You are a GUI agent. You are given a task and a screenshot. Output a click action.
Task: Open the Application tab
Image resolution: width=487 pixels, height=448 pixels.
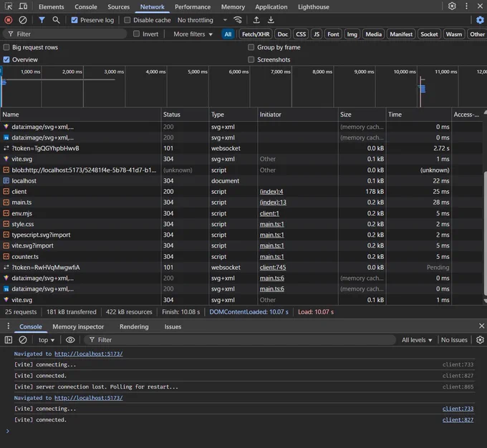pos(271,7)
